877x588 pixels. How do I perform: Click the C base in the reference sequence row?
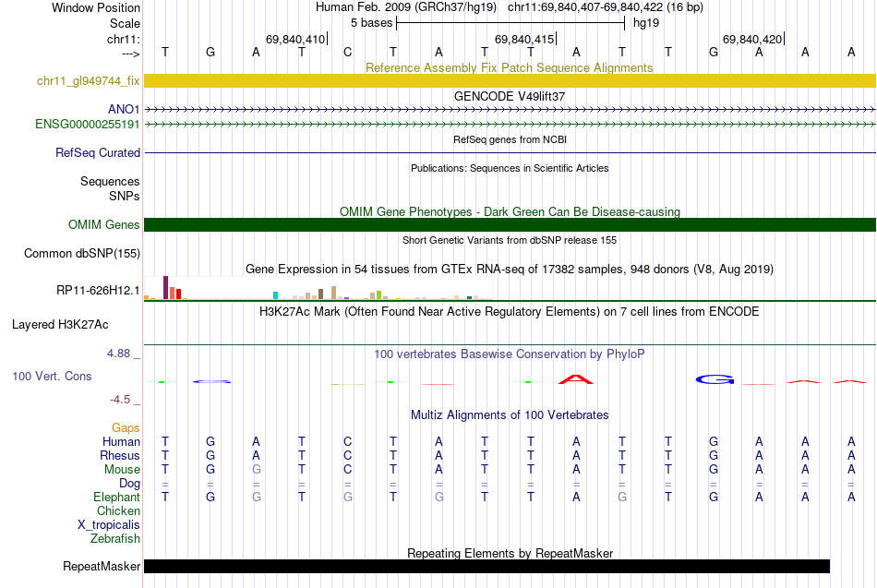coord(347,52)
